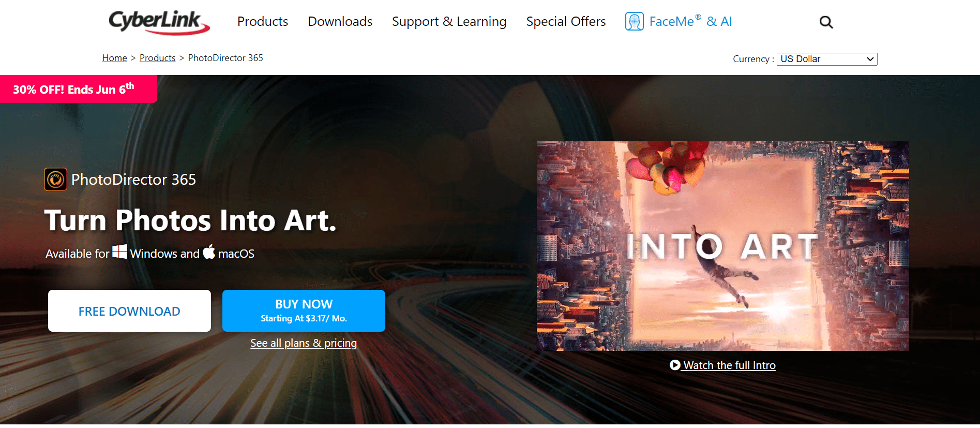
Task: Click the INTO ART video thumbnail
Action: (722, 246)
